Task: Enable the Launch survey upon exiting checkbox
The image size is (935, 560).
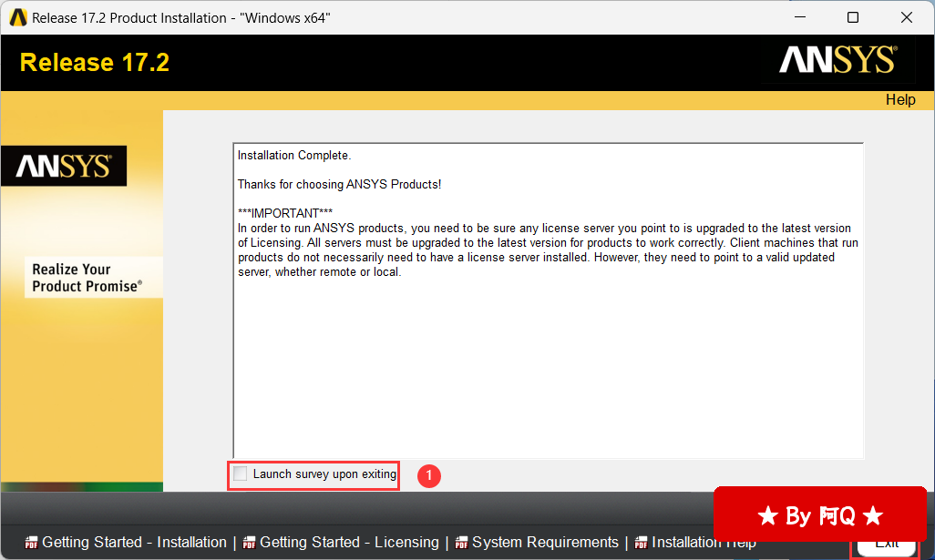Action: pyautogui.click(x=241, y=473)
